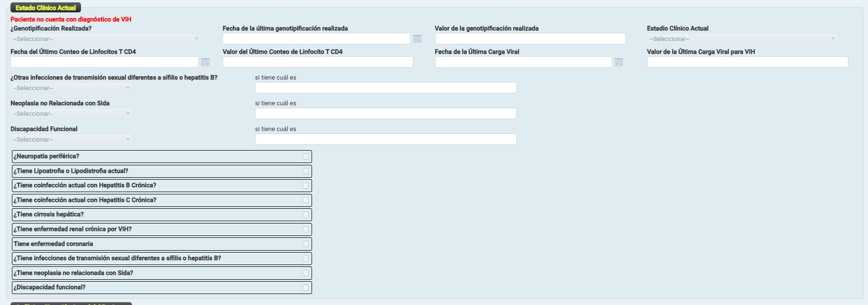Select the Estado Clínico Actual section tab
Image resolution: width=868 pixels, height=305 pixels.
[46, 8]
